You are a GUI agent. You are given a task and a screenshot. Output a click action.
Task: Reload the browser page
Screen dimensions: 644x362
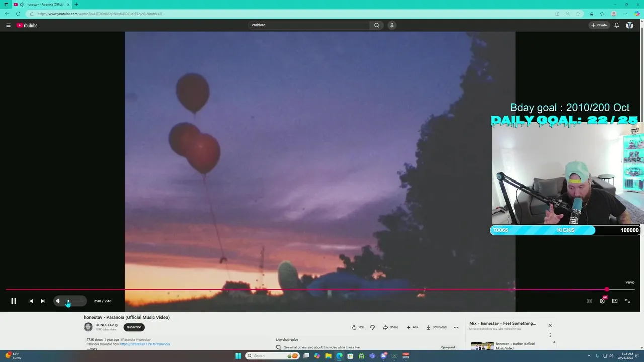tap(18, 14)
